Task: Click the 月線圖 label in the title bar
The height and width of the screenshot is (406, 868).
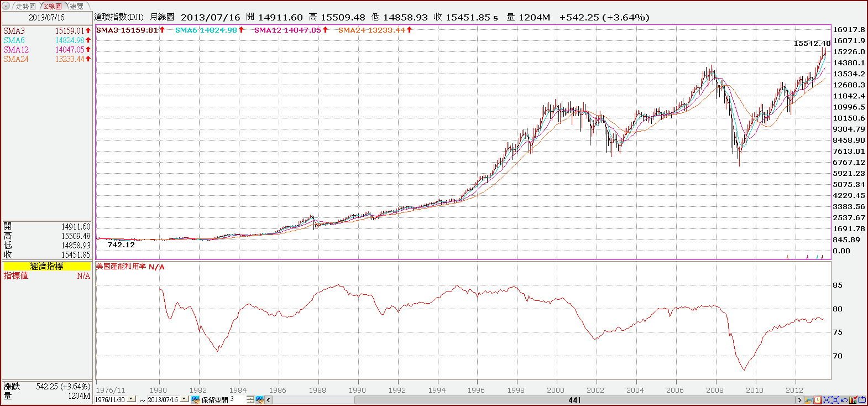Action: (x=162, y=17)
